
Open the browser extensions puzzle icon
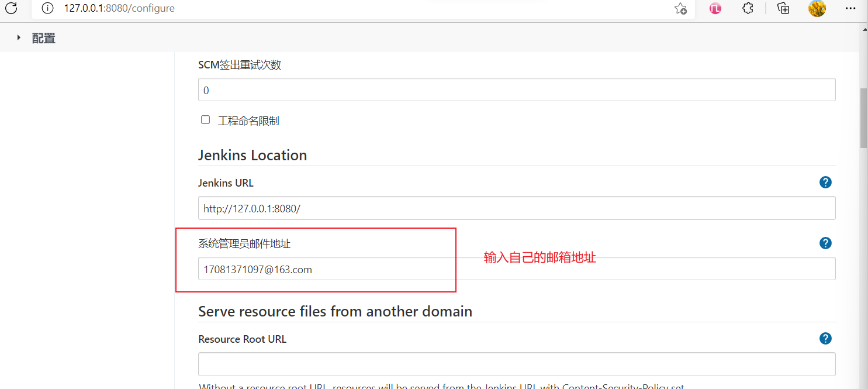748,8
